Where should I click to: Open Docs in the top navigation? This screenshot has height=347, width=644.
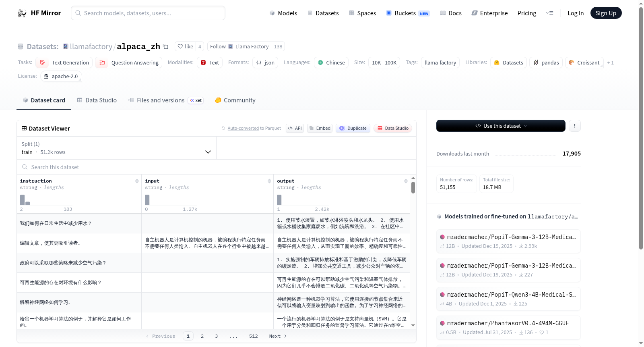[x=450, y=13]
